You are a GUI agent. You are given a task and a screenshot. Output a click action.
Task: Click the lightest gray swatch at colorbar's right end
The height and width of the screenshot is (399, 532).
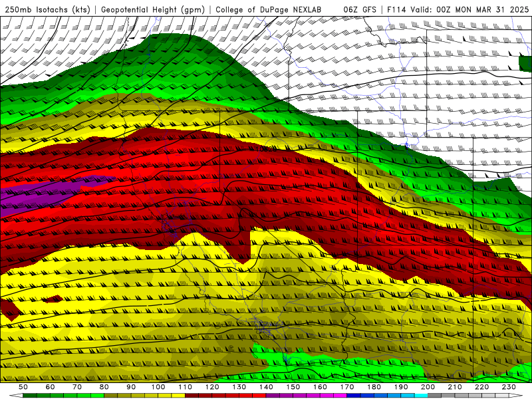point(502,396)
